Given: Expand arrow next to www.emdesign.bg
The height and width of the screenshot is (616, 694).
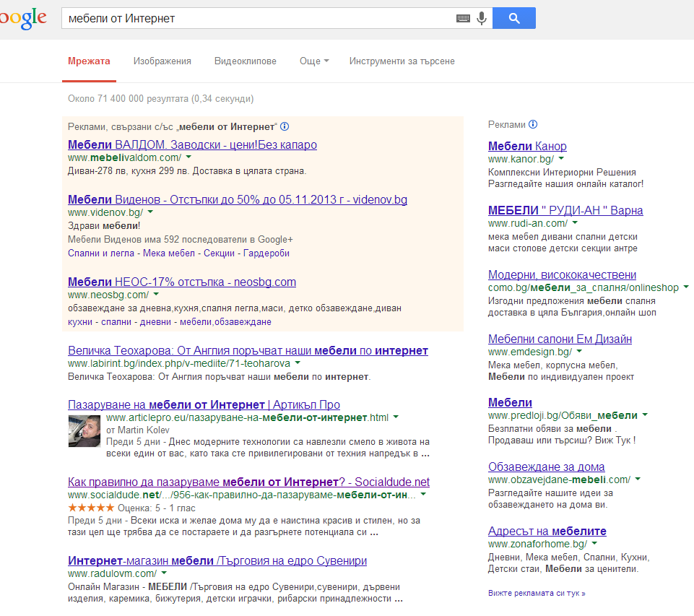Looking at the screenshot, I should [579, 352].
